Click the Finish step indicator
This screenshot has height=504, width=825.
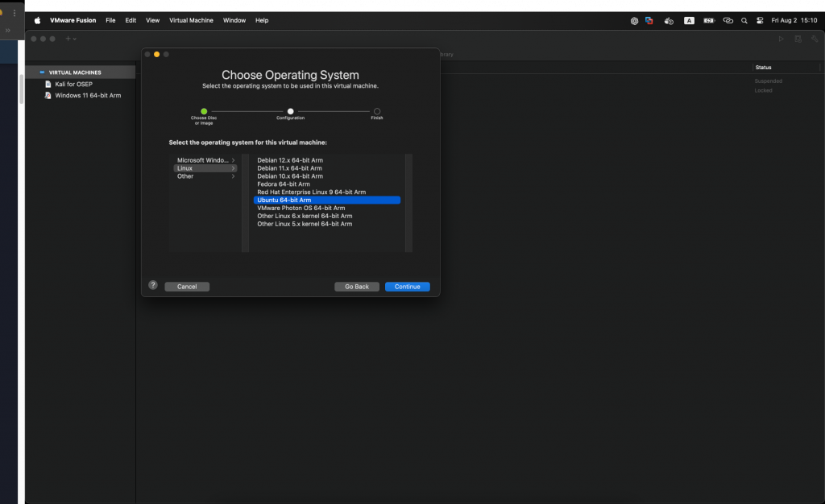point(377,111)
